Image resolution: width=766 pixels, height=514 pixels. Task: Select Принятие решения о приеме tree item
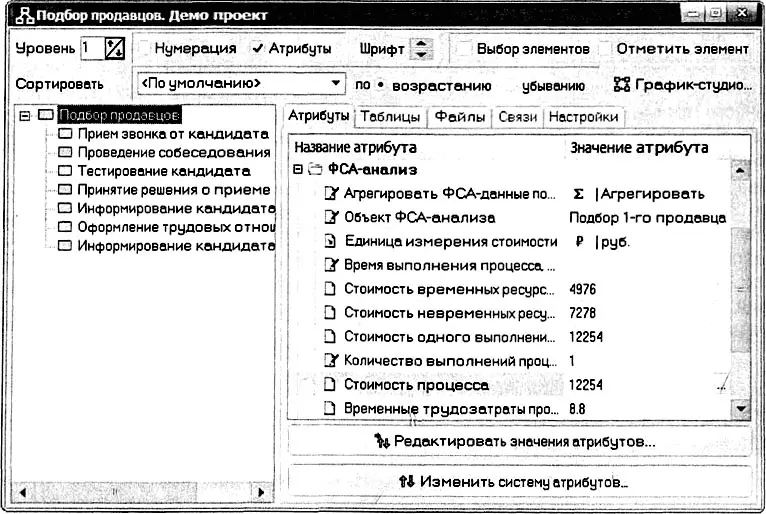point(174,190)
